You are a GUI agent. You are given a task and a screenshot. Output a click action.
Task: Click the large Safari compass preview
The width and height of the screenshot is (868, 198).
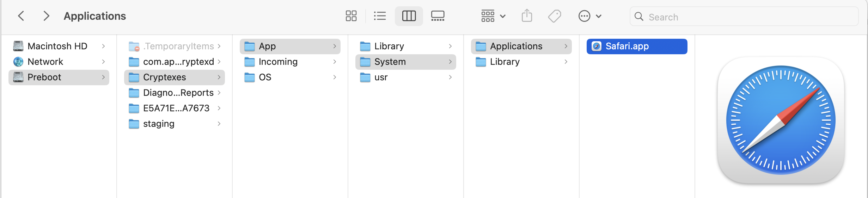point(781,120)
